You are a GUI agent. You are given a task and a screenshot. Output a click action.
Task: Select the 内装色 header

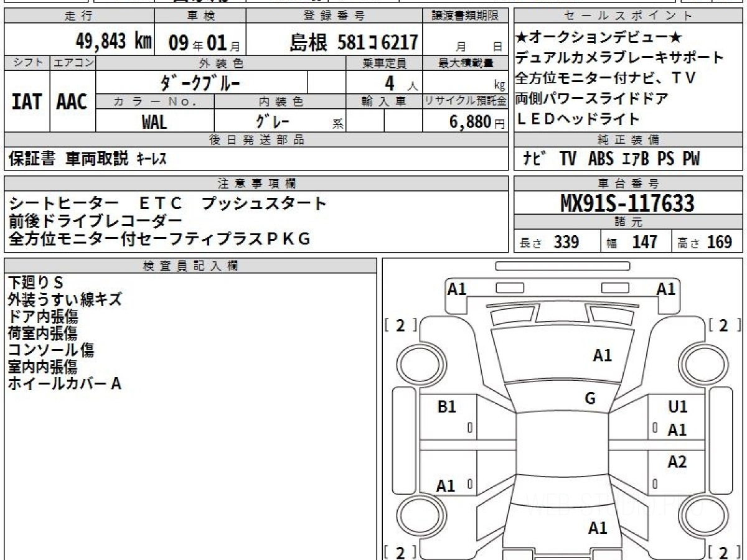click(x=280, y=101)
